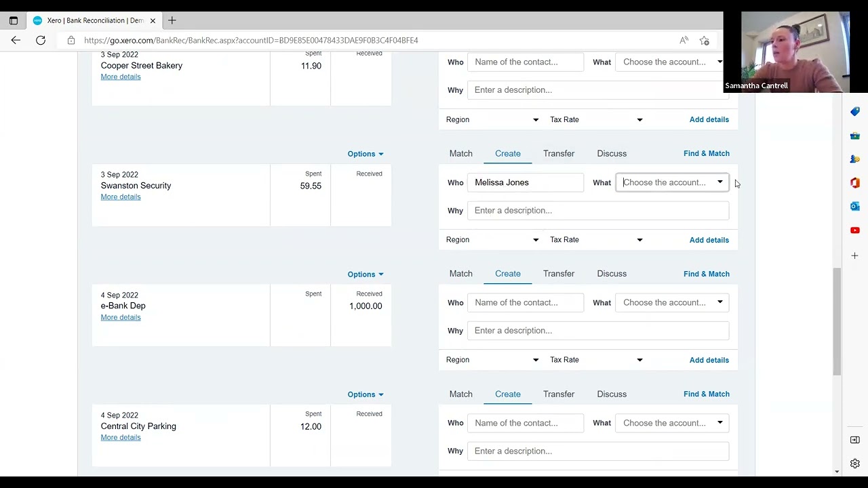Open sidebar settings gear icon

(855, 464)
